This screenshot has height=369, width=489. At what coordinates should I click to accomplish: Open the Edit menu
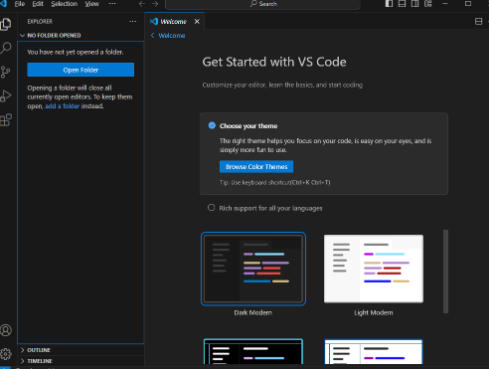point(38,4)
